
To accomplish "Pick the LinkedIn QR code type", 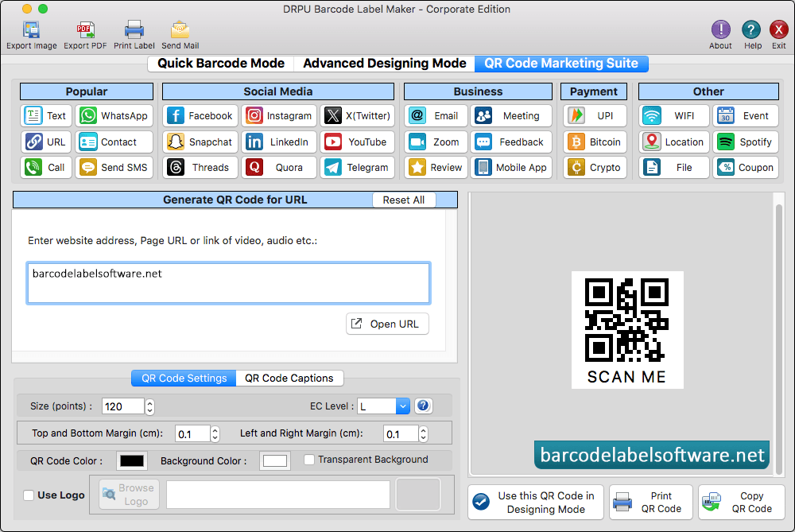I will (x=279, y=142).
